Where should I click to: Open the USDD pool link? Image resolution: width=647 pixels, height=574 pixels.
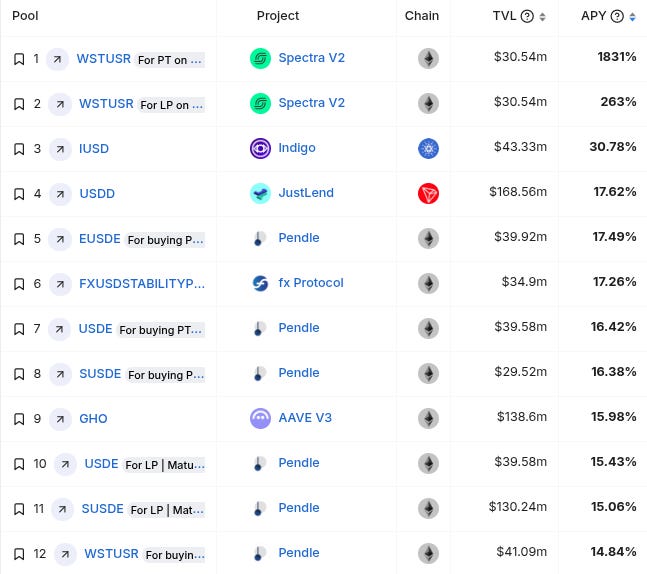click(97, 194)
